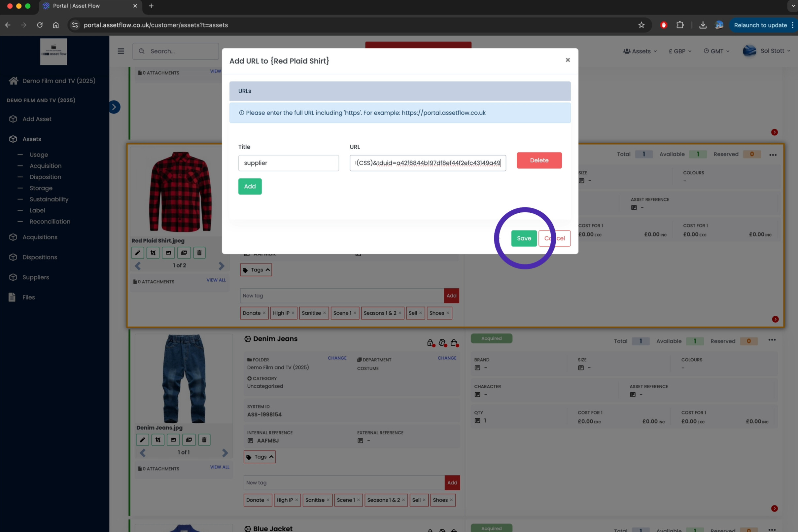
Task: Open Acquisitions in sidebar
Action: click(x=33, y=237)
